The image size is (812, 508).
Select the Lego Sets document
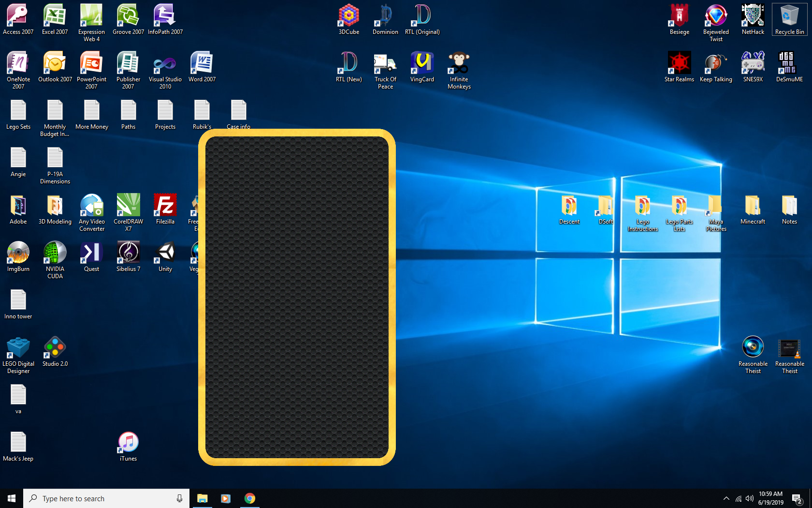18,114
